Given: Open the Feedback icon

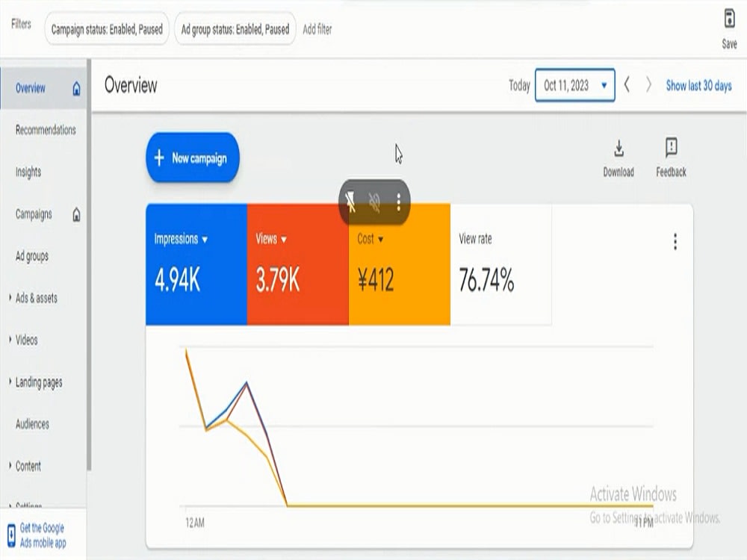Looking at the screenshot, I should (x=671, y=148).
